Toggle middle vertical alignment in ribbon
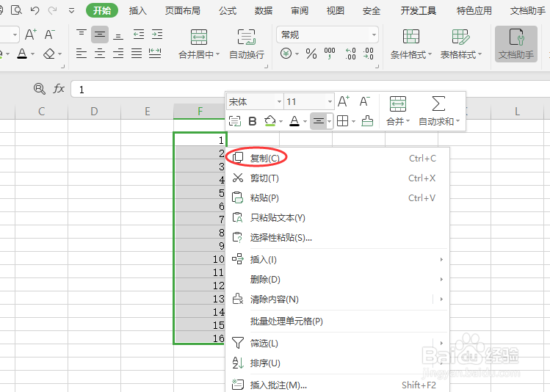 pyautogui.click(x=100, y=35)
